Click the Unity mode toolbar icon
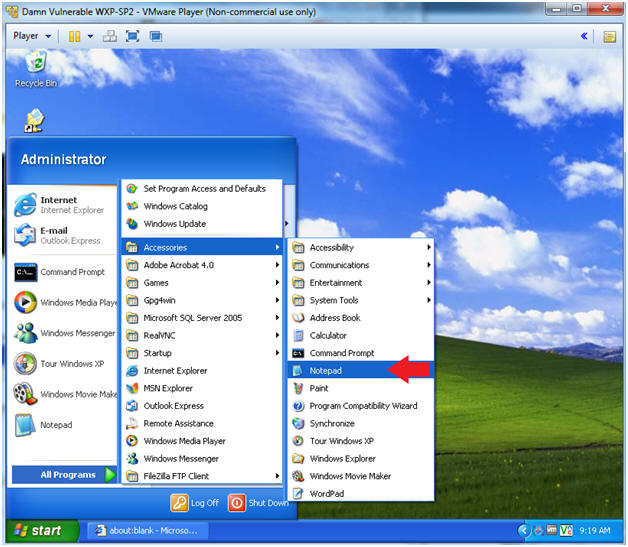 click(x=156, y=36)
